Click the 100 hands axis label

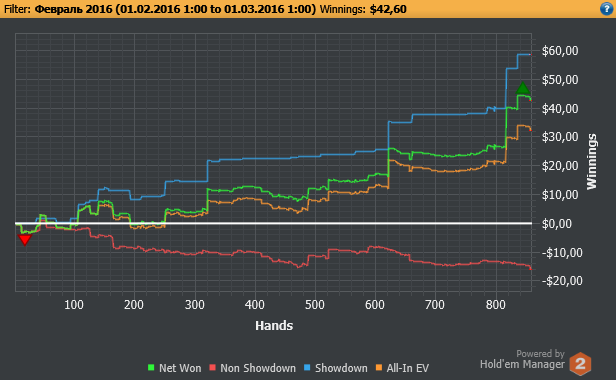point(74,305)
